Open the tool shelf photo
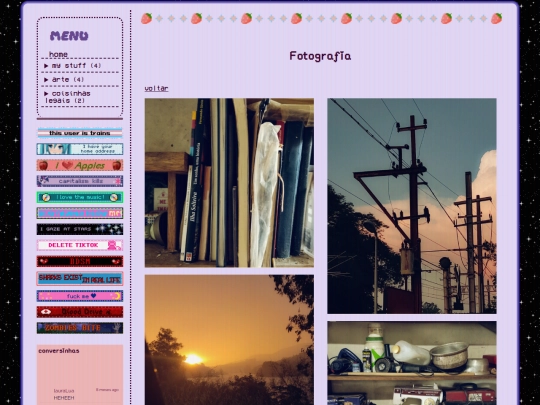Image resolution: width=540 pixels, height=405 pixels. coord(412,363)
